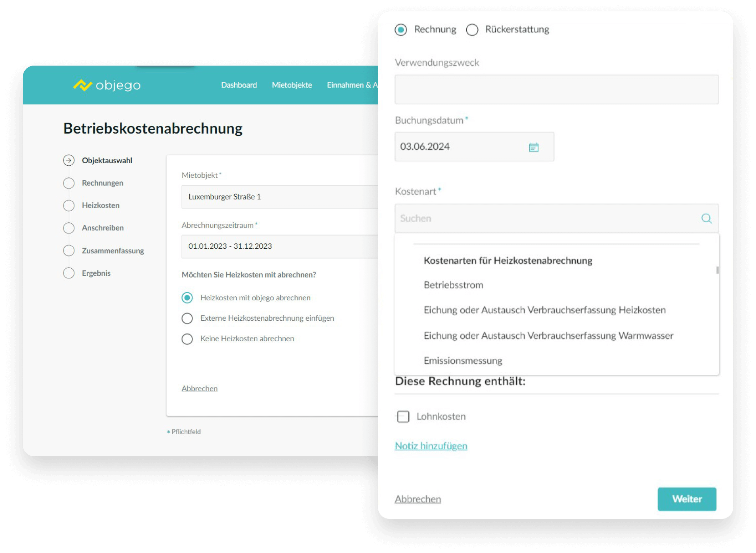This screenshot has height=553, width=756.
Task: Open the Mietobjekte menu item
Action: [x=292, y=85]
